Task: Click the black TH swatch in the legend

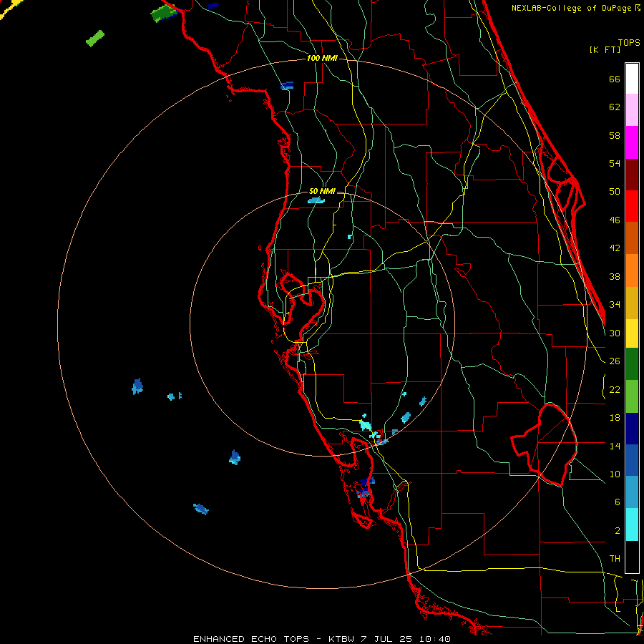Action: tap(632, 557)
